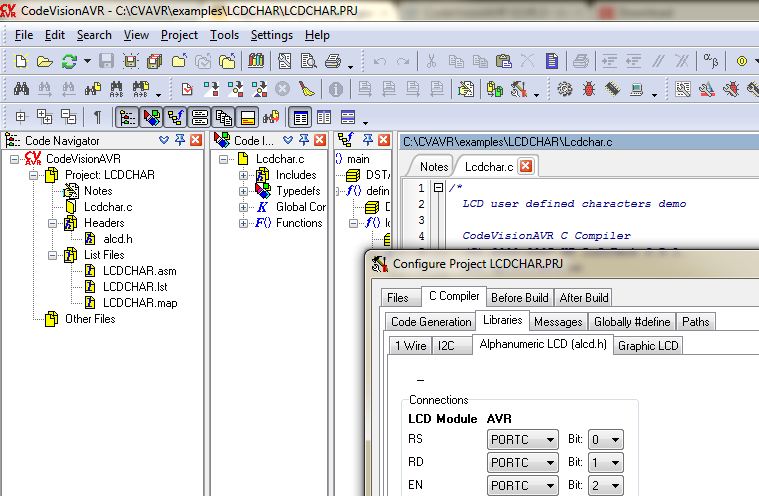Click the Print printer icon
The height and width of the screenshot is (496, 759).
332,62
